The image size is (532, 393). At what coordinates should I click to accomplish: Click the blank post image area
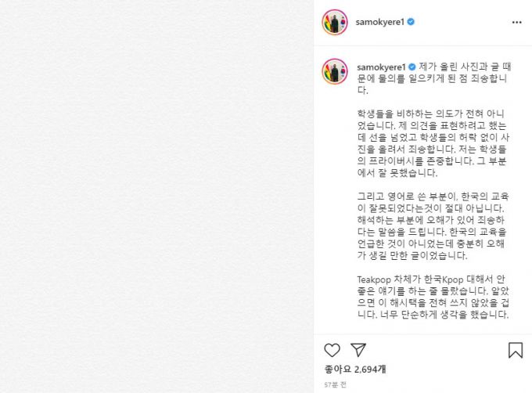point(156,196)
